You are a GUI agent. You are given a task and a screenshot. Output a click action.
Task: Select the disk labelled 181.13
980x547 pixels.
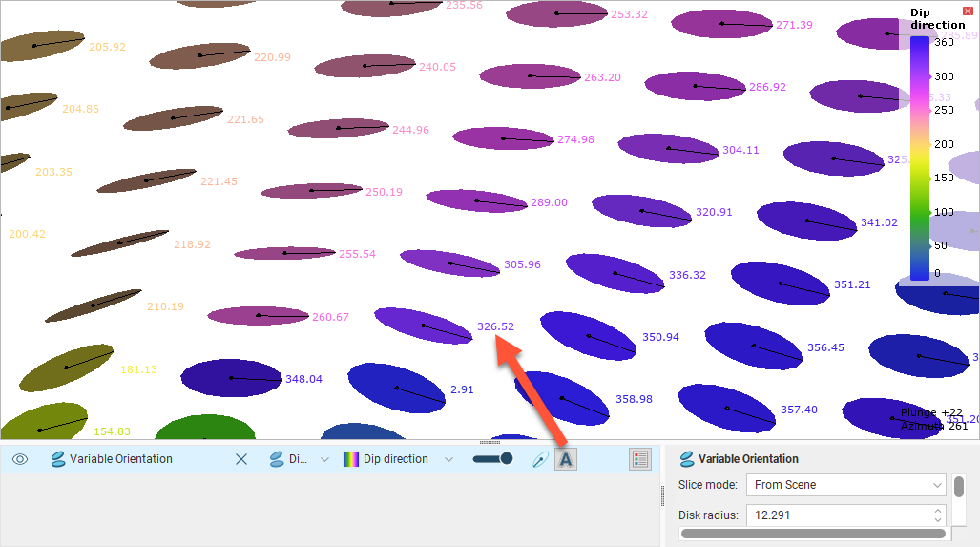pos(66,368)
